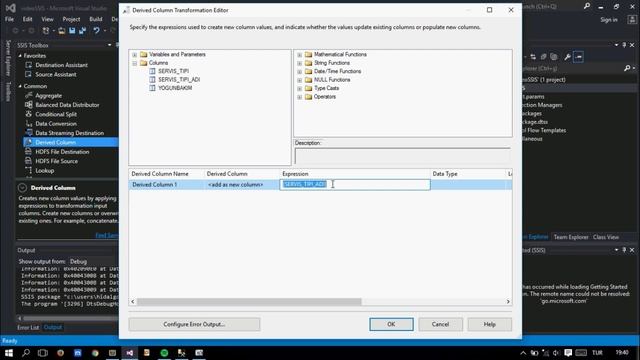Open the Edit menu
Screen dimensions: 640x360
27,19
